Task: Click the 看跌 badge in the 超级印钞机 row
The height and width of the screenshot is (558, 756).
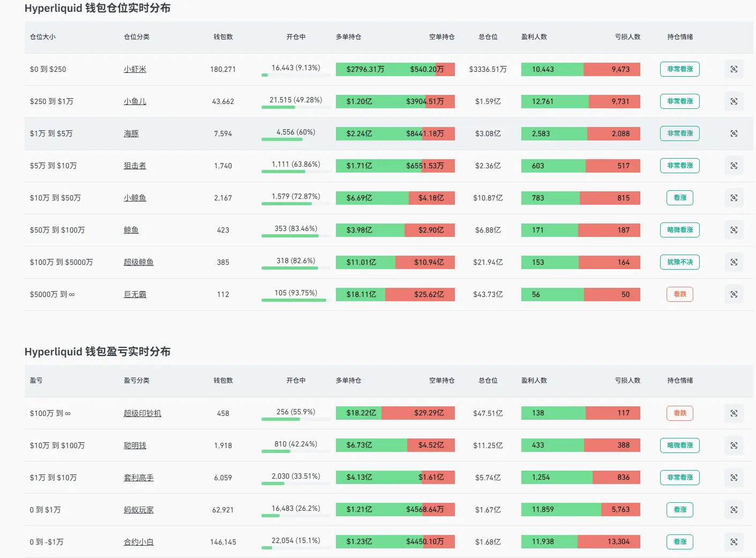Action: coord(680,413)
